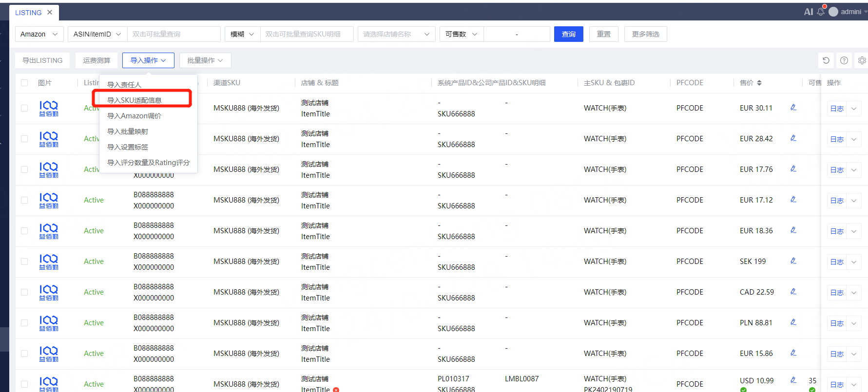This screenshot has height=392, width=868.
Task: Open the table settings gear icon
Action: tap(862, 60)
